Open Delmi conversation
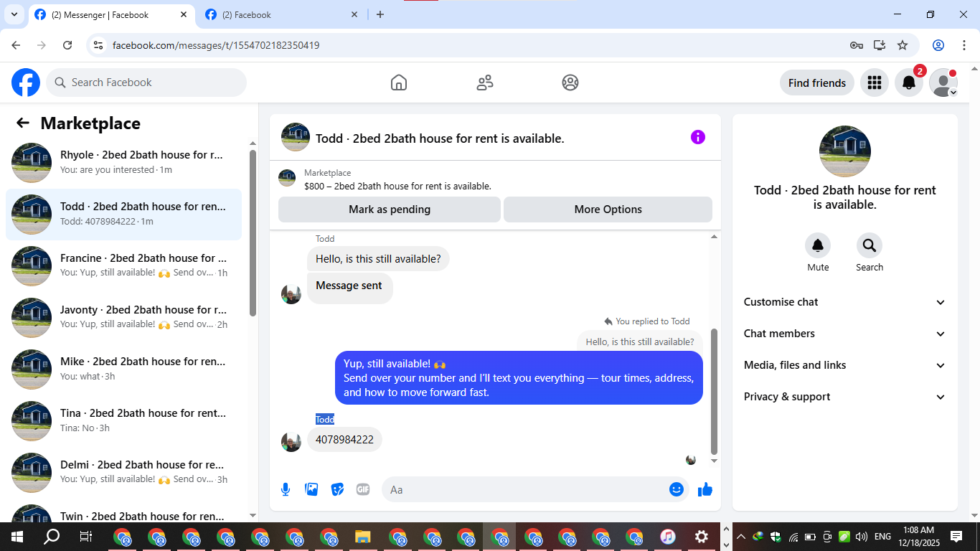 (x=123, y=473)
